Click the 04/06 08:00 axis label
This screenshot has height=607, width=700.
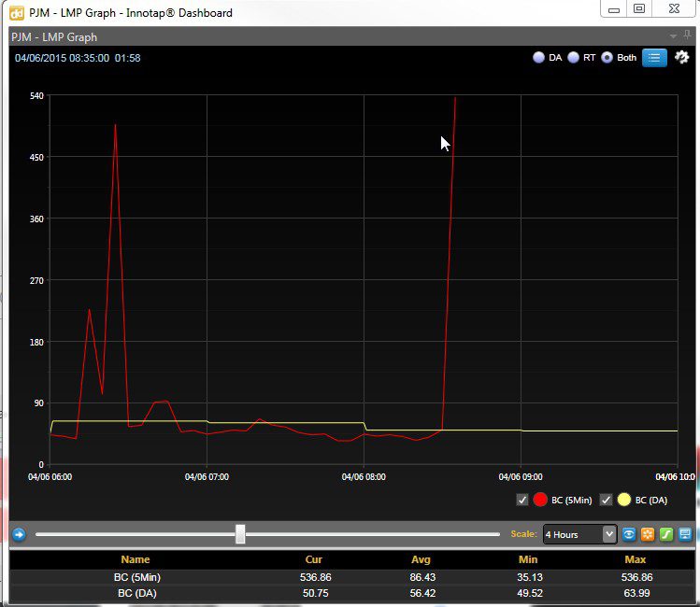pyautogui.click(x=364, y=477)
